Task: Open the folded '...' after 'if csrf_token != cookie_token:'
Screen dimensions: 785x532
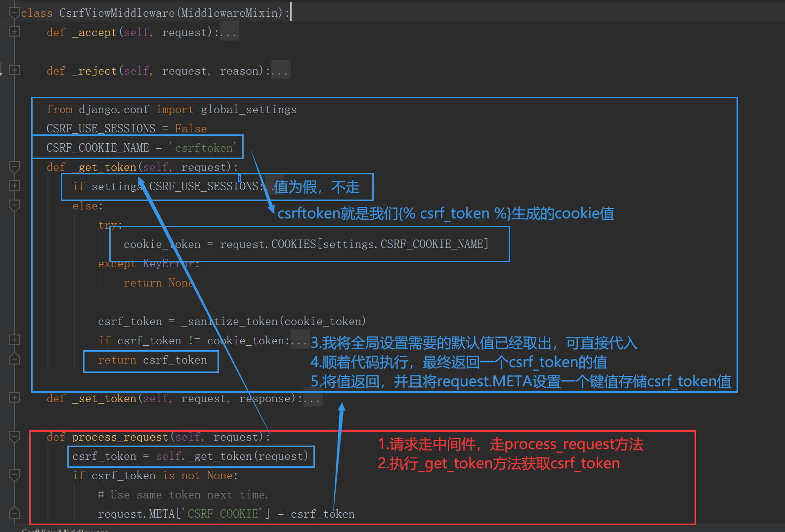Action: [300, 340]
